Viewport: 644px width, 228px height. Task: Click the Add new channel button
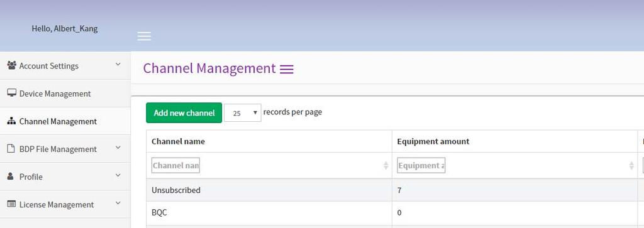184,113
